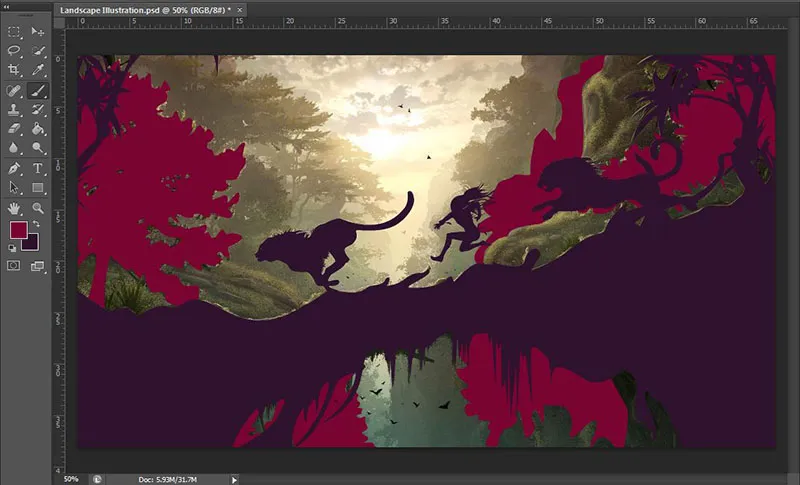Select the Eraser tool

(x=14, y=128)
